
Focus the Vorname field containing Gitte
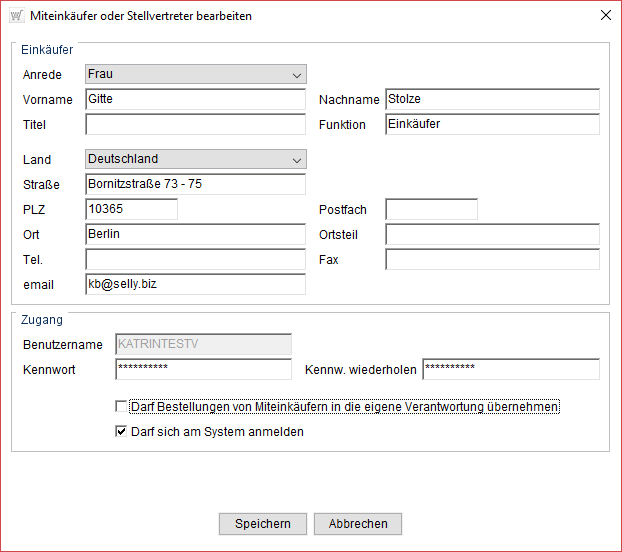[195, 99]
